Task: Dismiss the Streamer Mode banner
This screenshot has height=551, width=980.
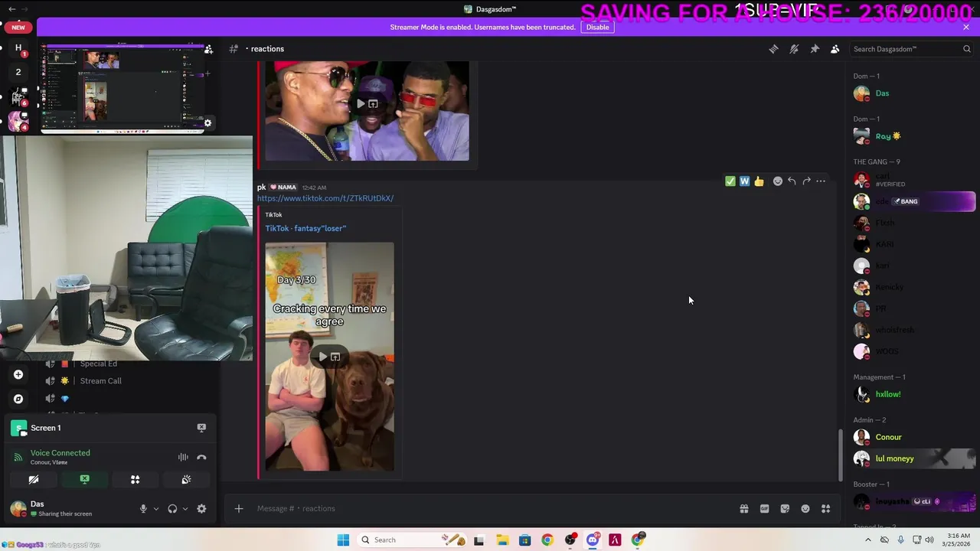Action: tap(966, 27)
